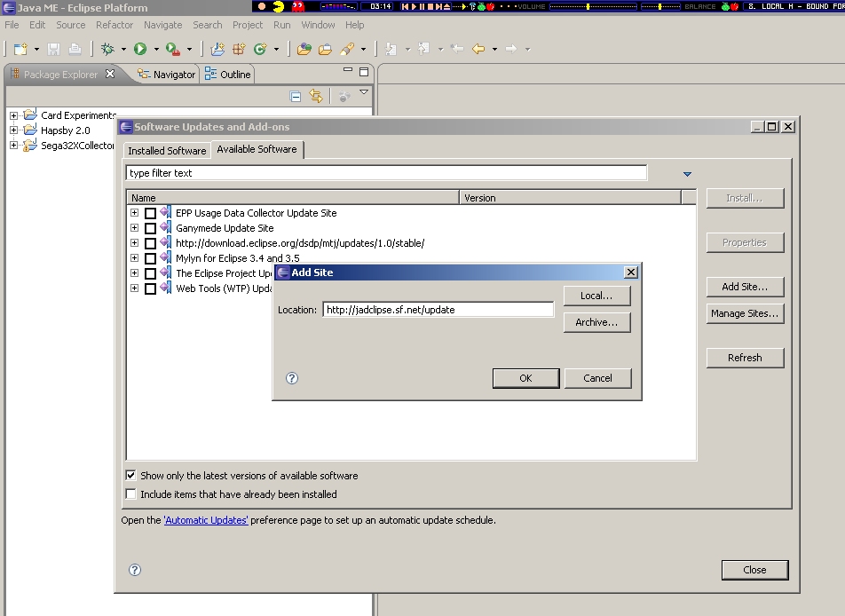
Task: Switch to the Navigator tab
Action: [167, 75]
